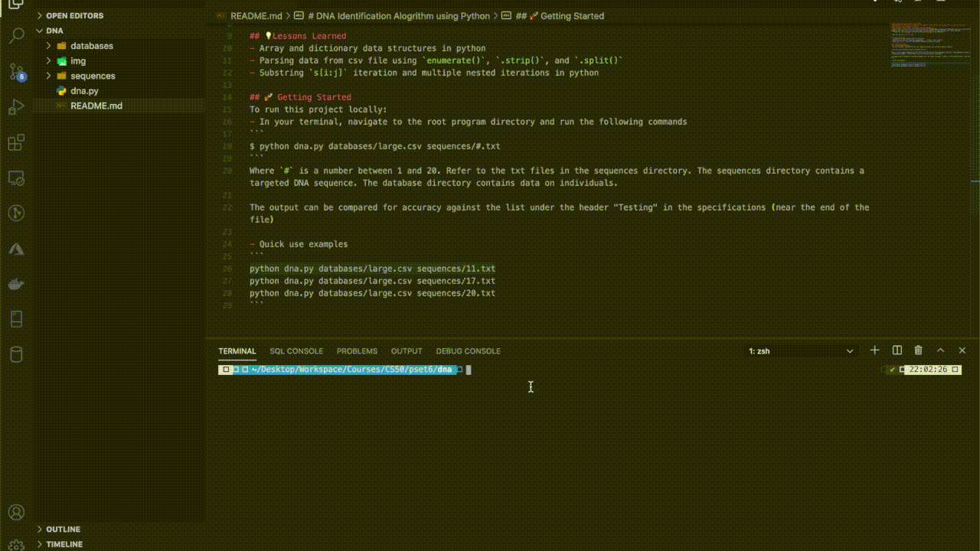Image resolution: width=980 pixels, height=551 pixels.
Task: Open the GitLens view icon
Action: tap(16, 214)
